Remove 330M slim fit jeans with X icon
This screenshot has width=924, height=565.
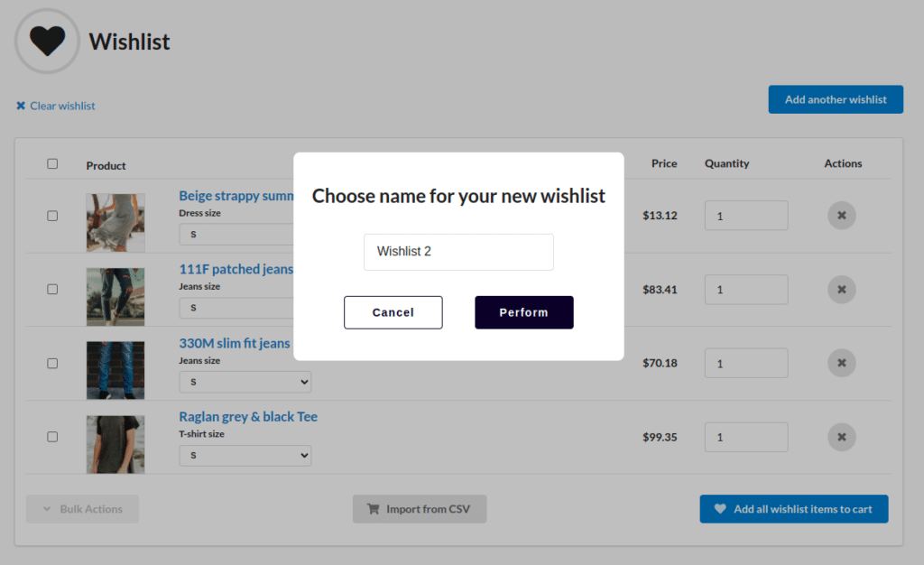tap(842, 363)
